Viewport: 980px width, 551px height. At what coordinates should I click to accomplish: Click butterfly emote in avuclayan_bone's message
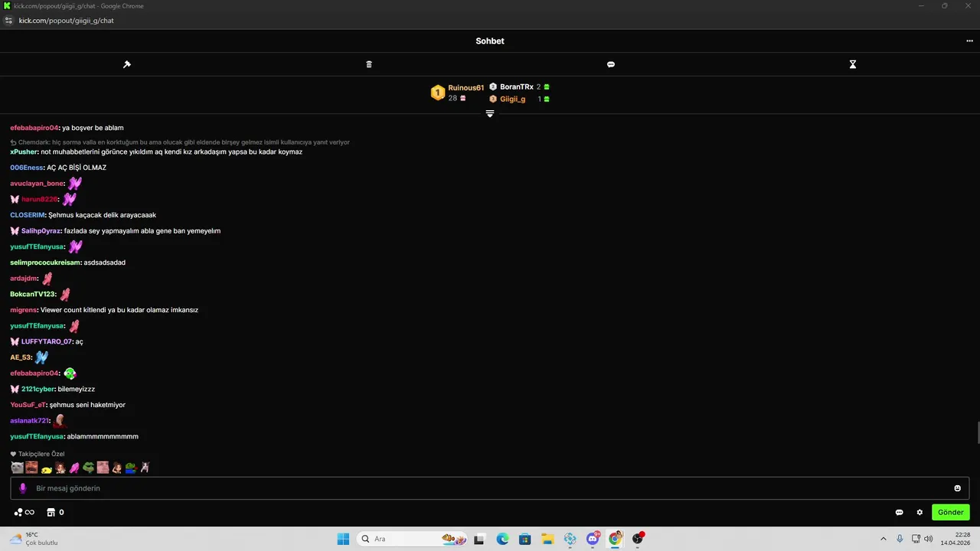[75, 184]
